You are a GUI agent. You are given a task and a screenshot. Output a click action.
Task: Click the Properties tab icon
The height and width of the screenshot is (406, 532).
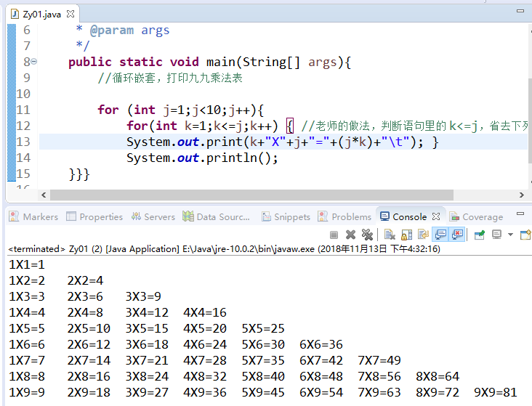[x=71, y=216]
